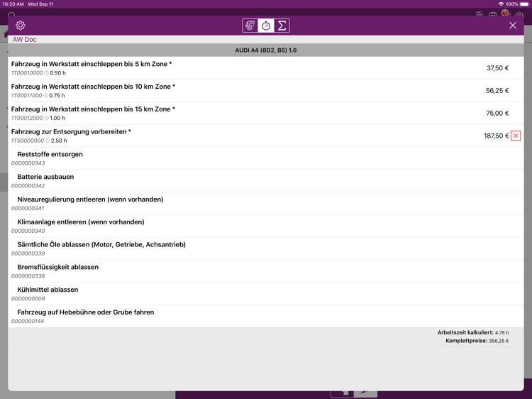This screenshot has height=399, width=532.
Task: Select Fahrzeug einschleppen bis 15 km Zone
Action: [266, 113]
